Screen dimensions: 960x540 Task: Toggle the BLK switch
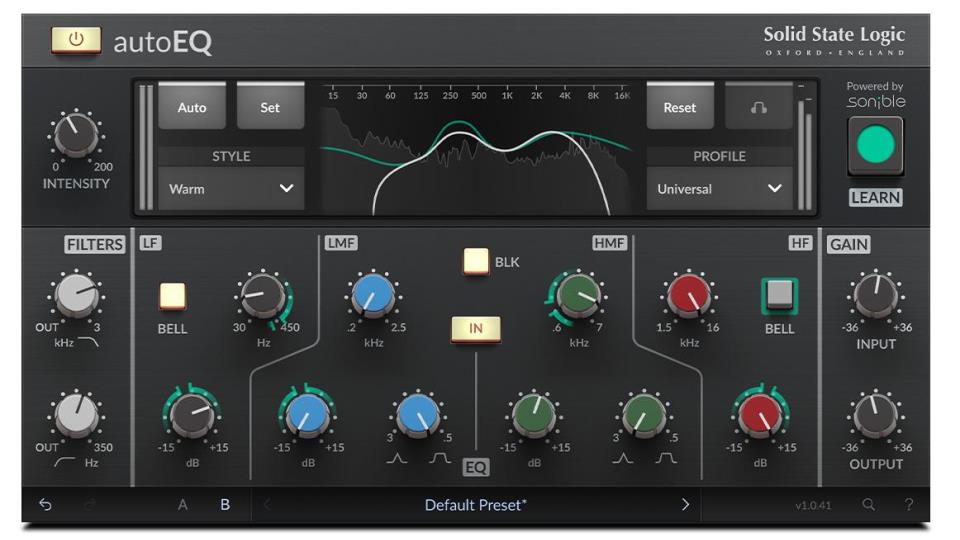pos(476,261)
